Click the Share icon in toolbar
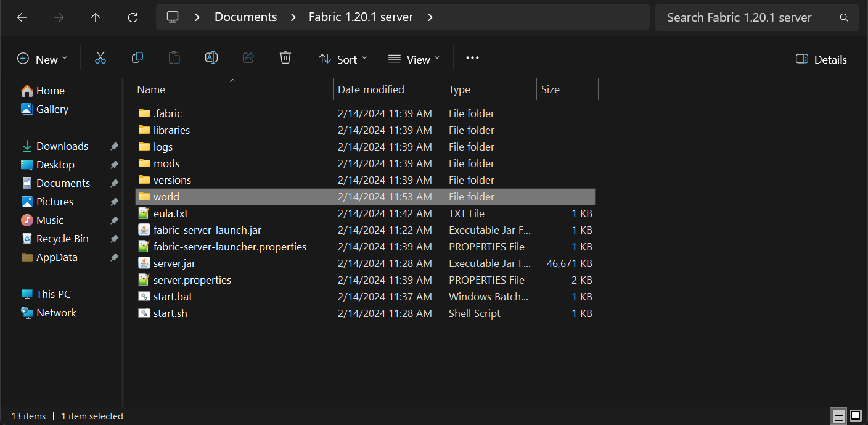This screenshot has height=425, width=868. (x=248, y=58)
